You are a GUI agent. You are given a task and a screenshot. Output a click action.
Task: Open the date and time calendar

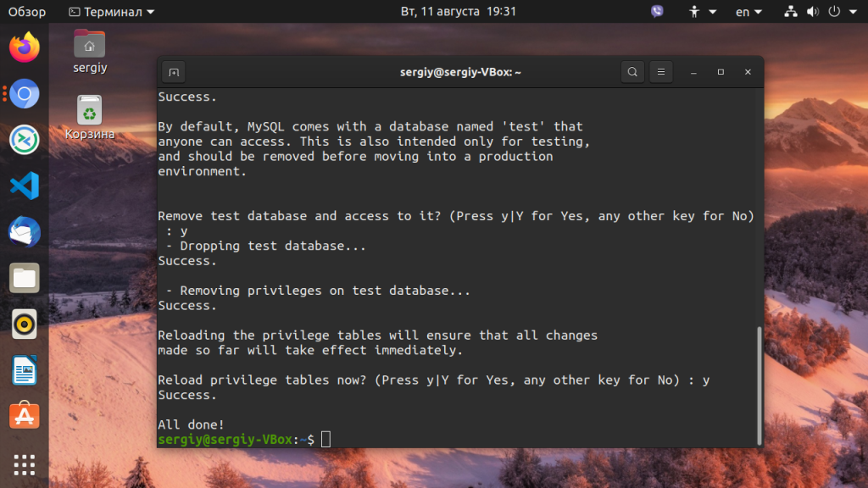459,12
